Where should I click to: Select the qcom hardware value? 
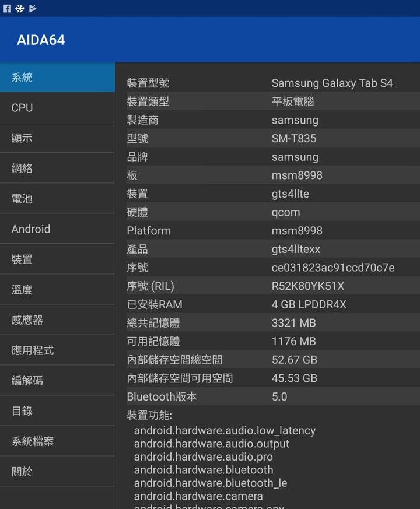coord(286,212)
